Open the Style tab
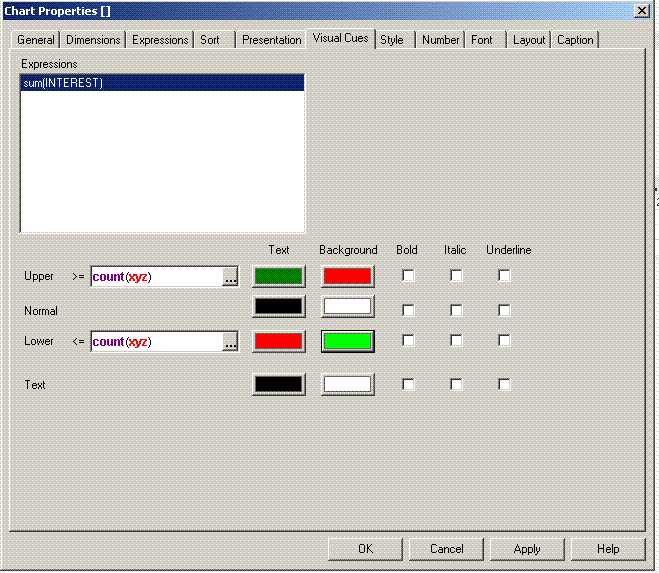The image size is (659, 573). pyautogui.click(x=395, y=40)
